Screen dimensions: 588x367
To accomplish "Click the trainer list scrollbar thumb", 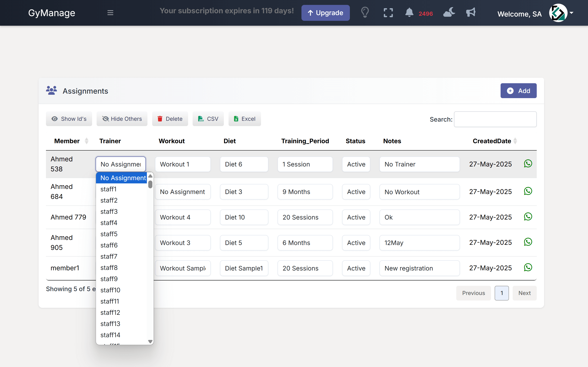I will tap(150, 184).
